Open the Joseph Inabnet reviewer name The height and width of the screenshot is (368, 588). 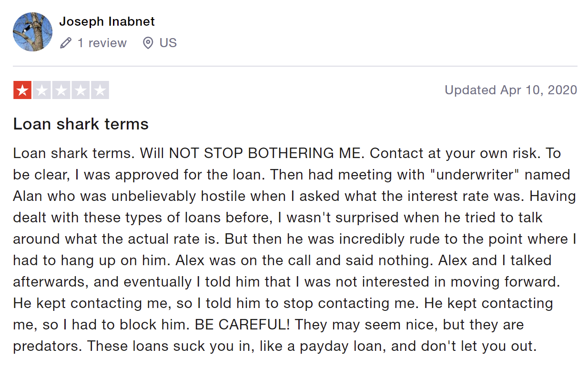[x=107, y=21]
